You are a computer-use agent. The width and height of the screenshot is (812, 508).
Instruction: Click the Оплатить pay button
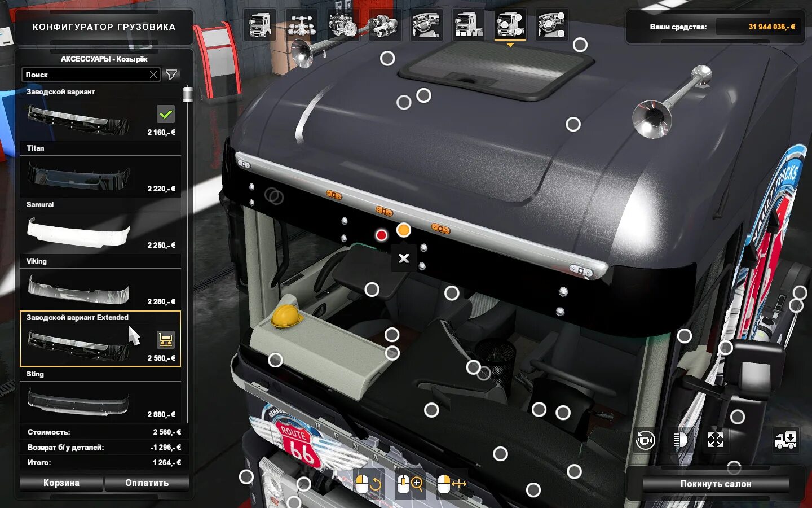(147, 483)
